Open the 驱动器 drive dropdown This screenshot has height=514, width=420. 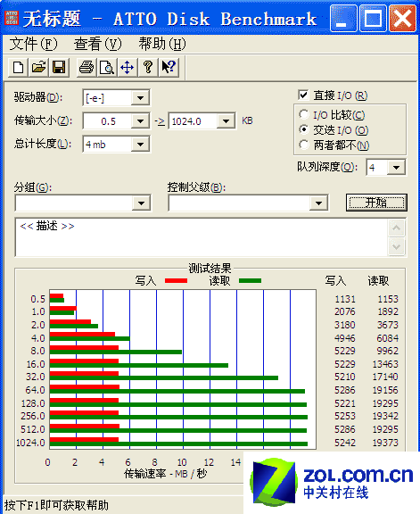pos(140,97)
